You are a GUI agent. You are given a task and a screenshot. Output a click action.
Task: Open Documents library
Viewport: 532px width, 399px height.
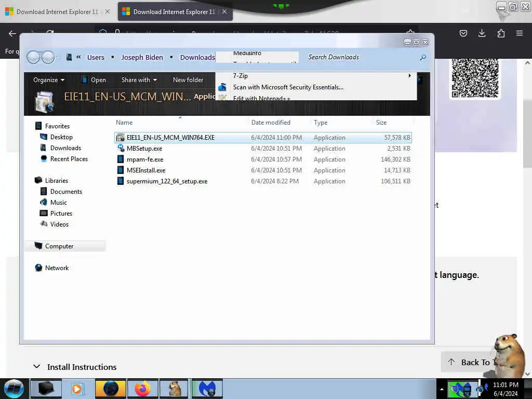click(x=66, y=191)
